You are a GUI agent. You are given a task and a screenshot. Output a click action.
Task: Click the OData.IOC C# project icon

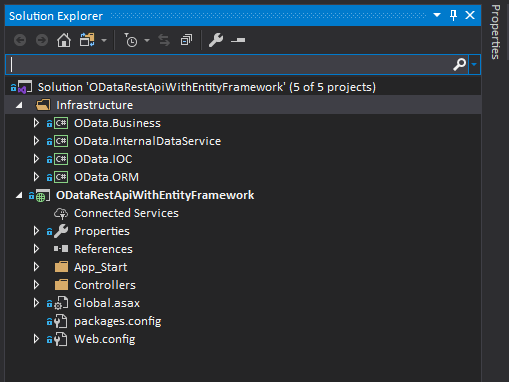(x=61, y=159)
